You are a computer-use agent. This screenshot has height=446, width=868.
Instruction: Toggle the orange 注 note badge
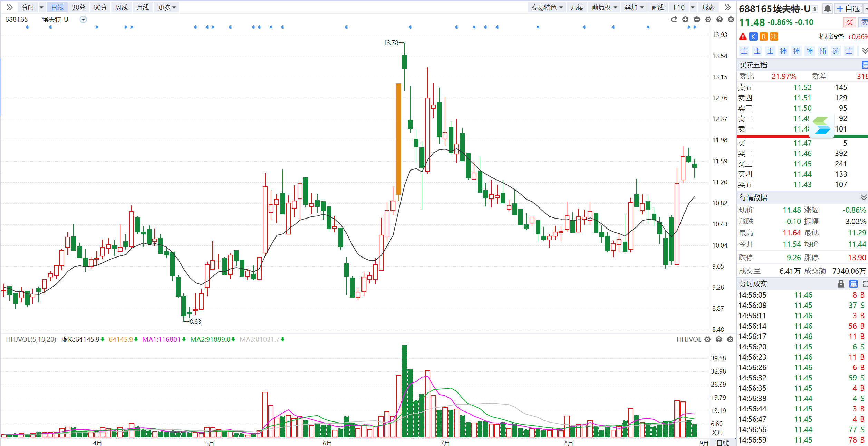tap(774, 37)
